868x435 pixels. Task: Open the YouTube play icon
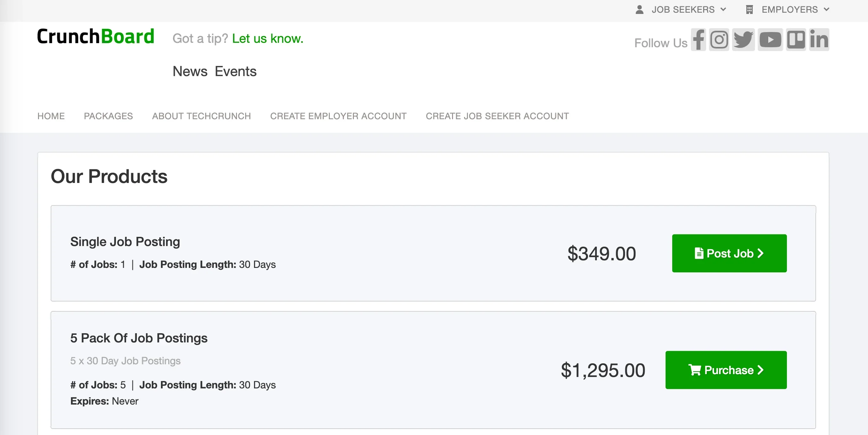point(770,40)
